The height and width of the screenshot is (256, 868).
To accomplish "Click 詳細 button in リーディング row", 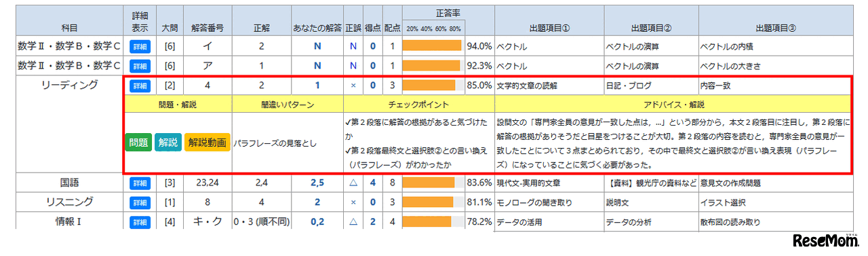I will 139,86.
